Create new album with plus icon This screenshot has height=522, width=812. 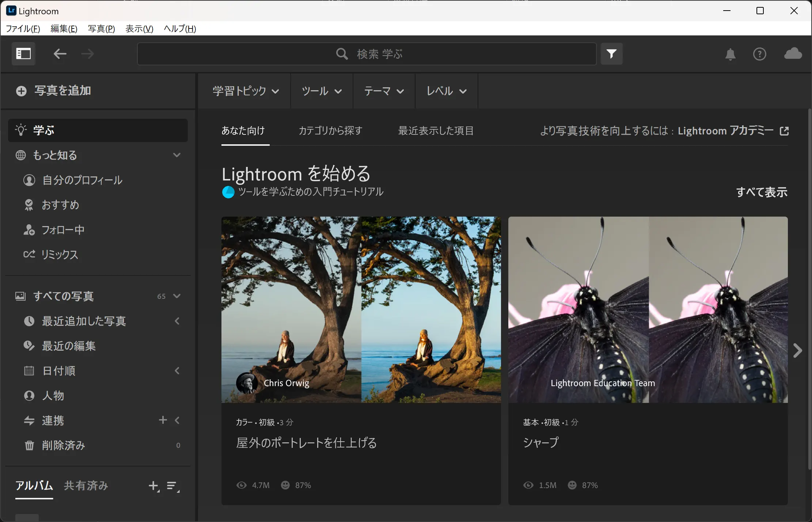[x=154, y=486]
